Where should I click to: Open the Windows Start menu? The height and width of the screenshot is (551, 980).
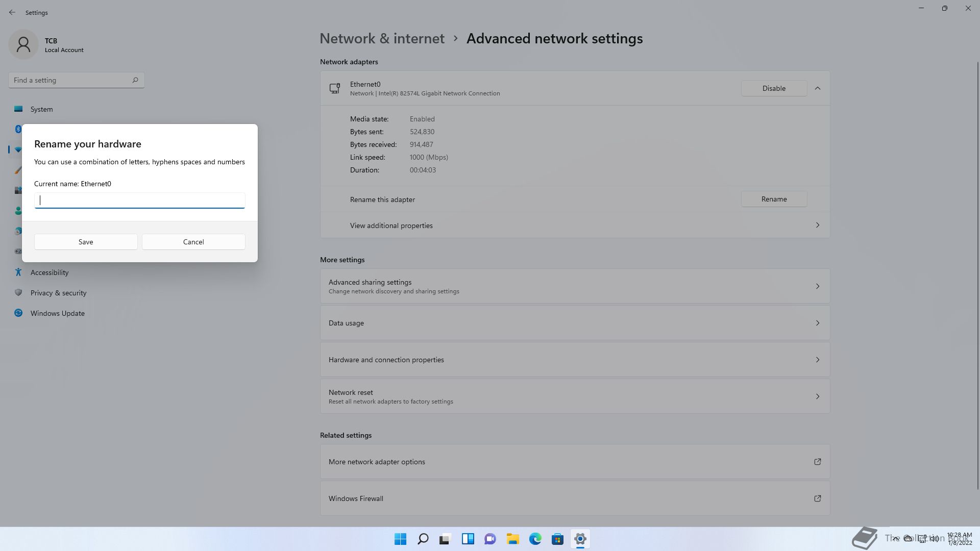[401, 539]
